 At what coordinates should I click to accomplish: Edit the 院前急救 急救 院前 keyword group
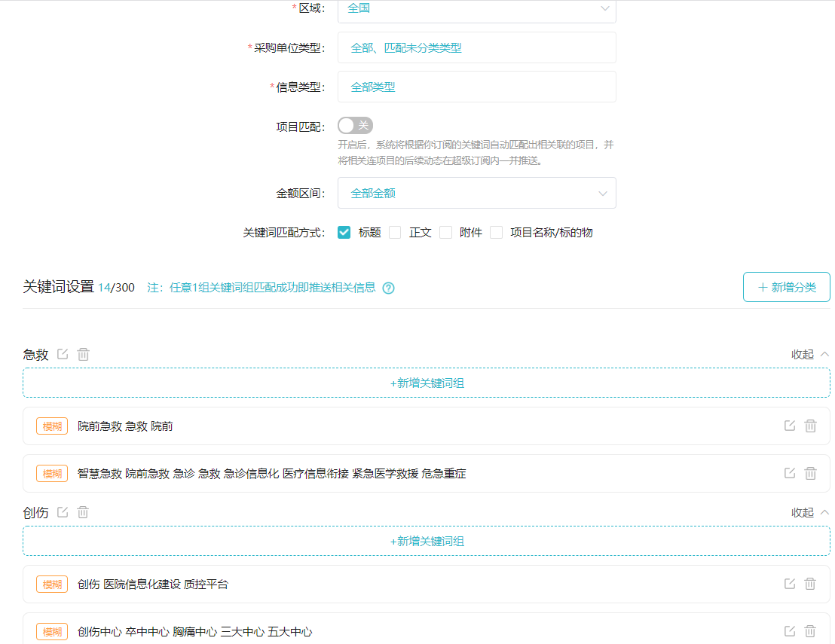tap(789, 426)
